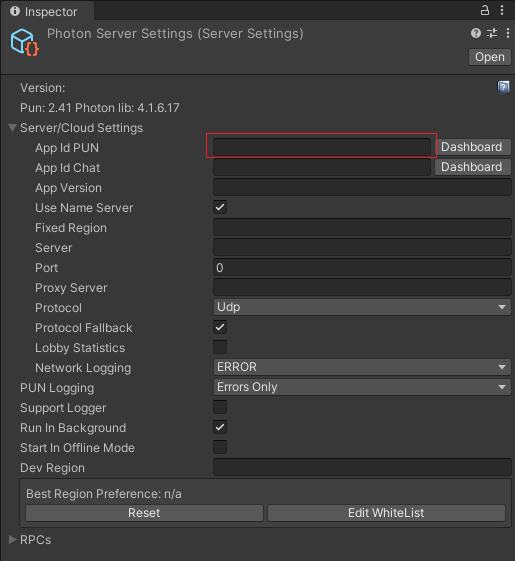Click the Open button
The image size is (515, 561).
490,57
